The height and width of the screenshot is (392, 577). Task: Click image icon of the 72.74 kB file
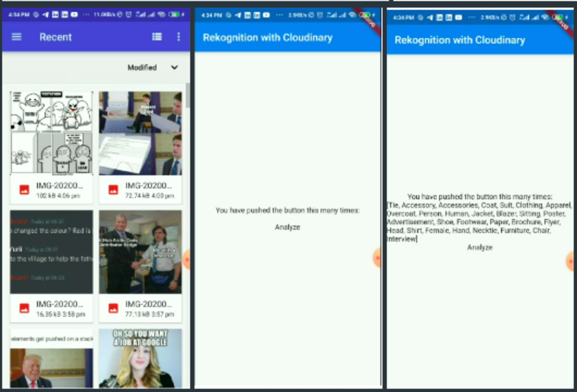tap(113, 190)
